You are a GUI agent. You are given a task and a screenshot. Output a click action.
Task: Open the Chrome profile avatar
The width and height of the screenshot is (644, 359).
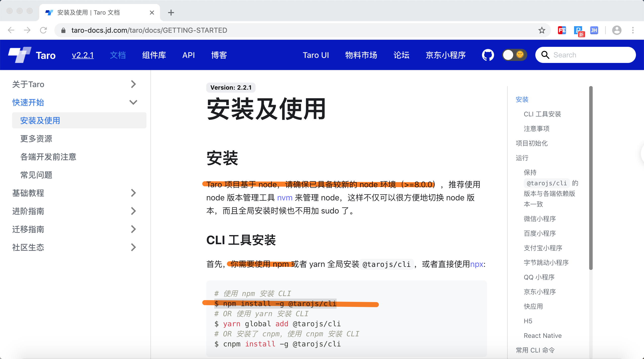pos(617,30)
